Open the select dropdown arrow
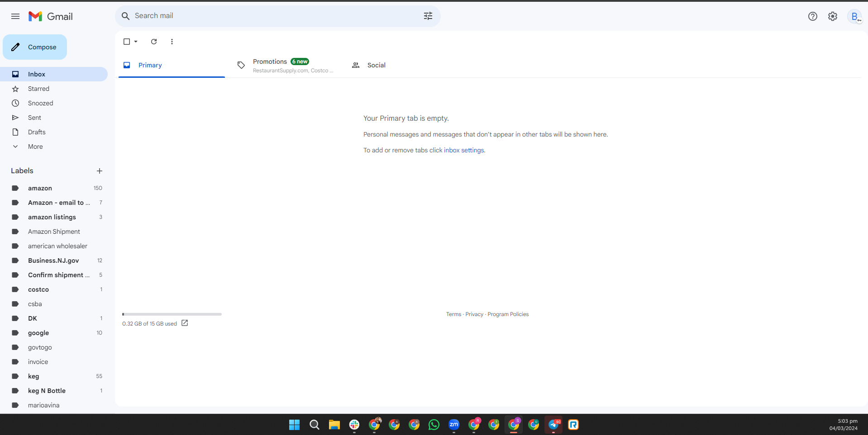This screenshot has height=435, width=868. (x=136, y=42)
